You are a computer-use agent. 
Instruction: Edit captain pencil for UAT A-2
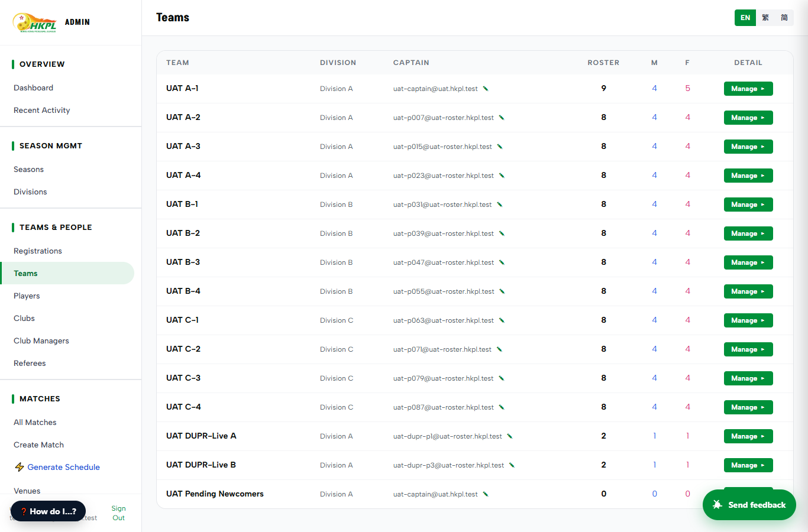(502, 118)
